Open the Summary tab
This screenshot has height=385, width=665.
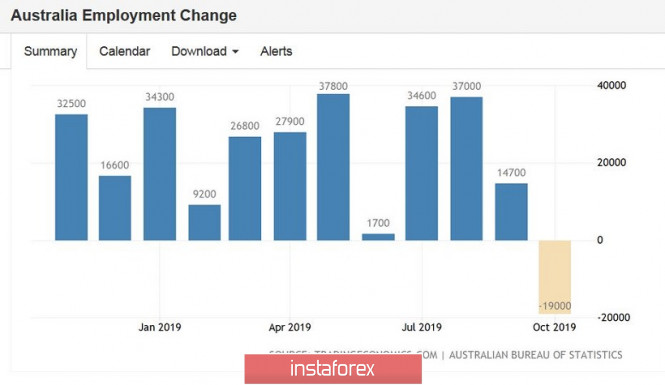(x=49, y=51)
